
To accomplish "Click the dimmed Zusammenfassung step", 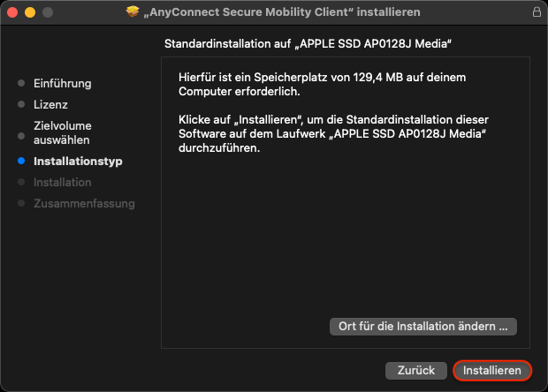I will pos(84,204).
